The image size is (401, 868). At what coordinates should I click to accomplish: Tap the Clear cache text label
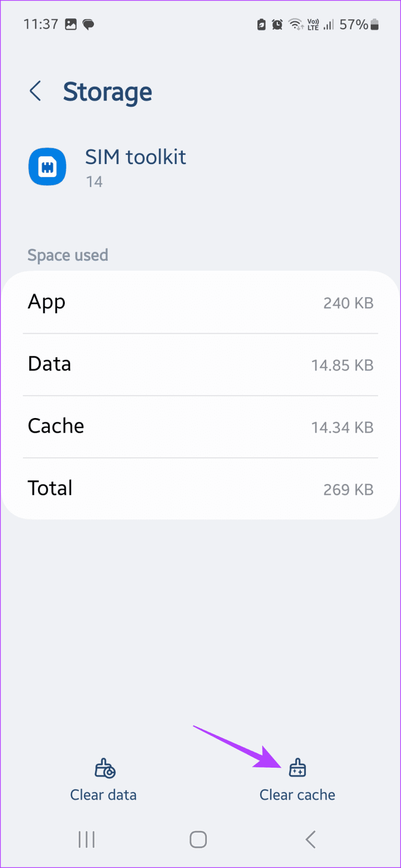[297, 795]
